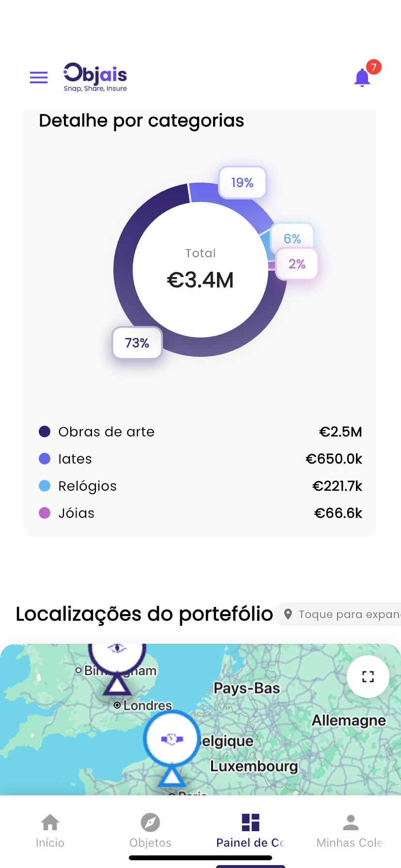The height and width of the screenshot is (868, 401).
Task: Open the Objetos compass tab
Action: [150, 830]
